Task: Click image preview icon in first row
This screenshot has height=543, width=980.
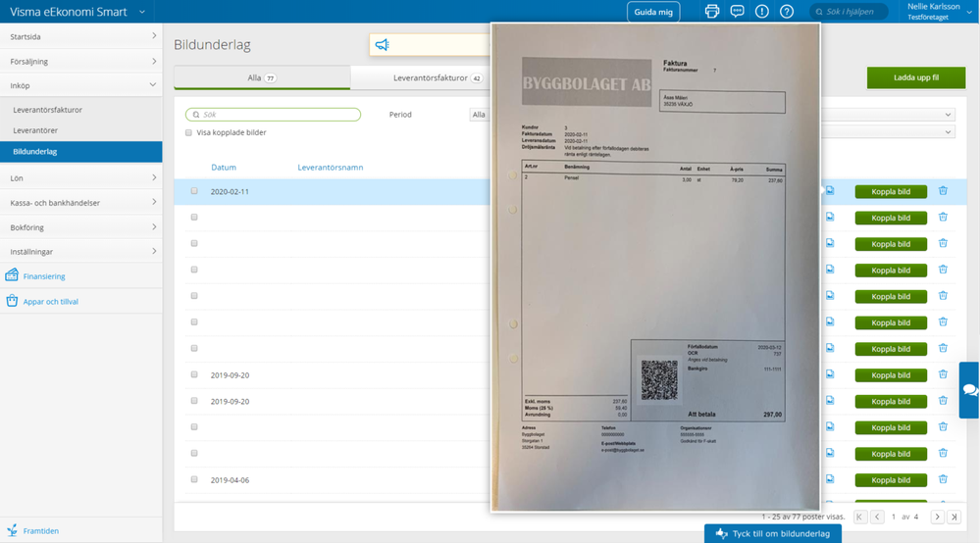Action: coord(830,191)
